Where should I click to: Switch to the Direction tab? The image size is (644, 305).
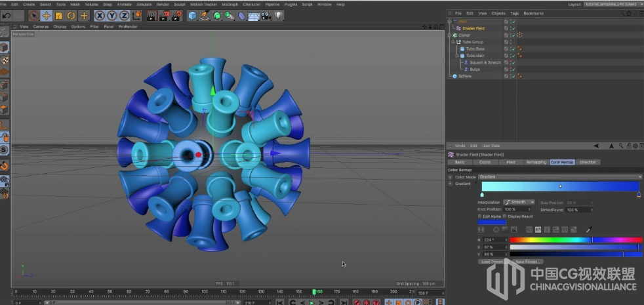[x=588, y=163]
